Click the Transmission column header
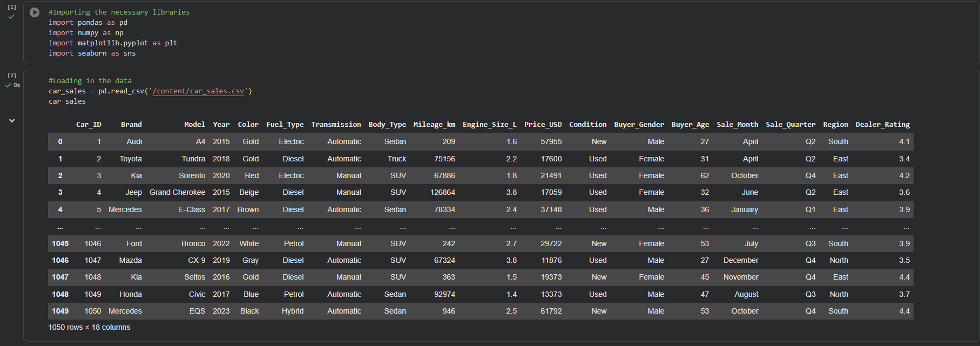This screenshot has width=980, height=346. [x=336, y=125]
